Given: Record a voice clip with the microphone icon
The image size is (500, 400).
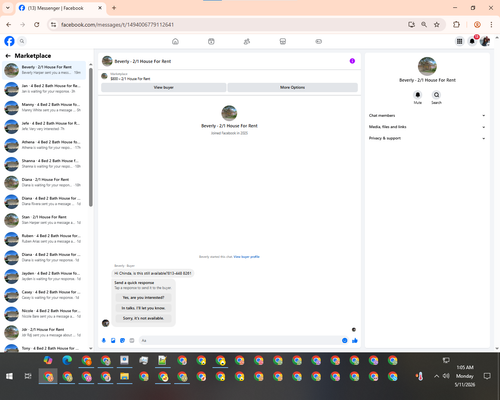Looking at the screenshot, I should 104,340.
